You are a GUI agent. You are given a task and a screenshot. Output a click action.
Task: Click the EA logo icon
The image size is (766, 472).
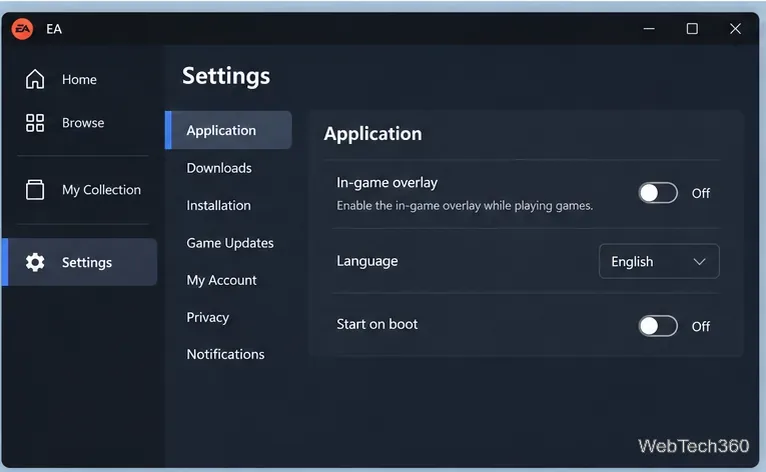pos(22,29)
